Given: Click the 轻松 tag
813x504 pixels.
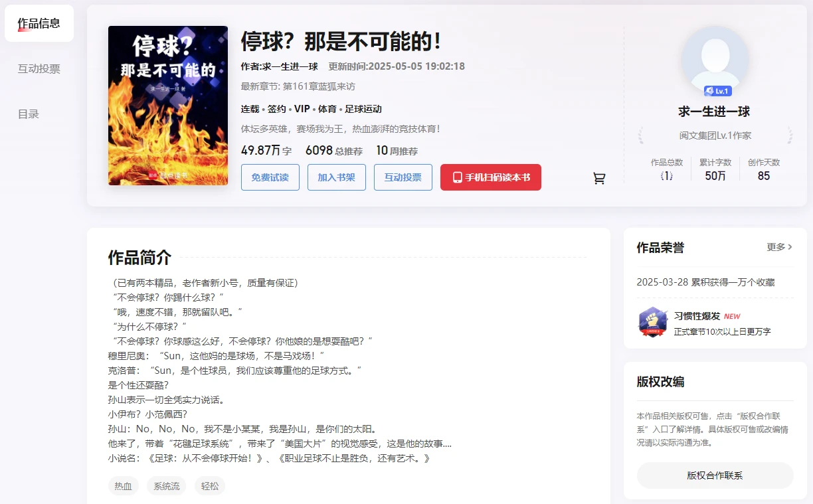Looking at the screenshot, I should click(x=209, y=485).
